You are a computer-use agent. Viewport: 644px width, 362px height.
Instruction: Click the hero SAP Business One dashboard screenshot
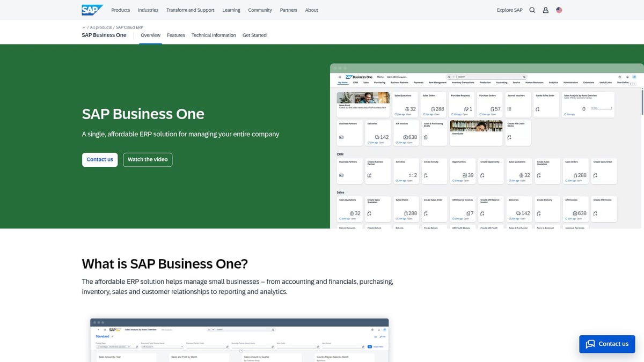click(486, 146)
